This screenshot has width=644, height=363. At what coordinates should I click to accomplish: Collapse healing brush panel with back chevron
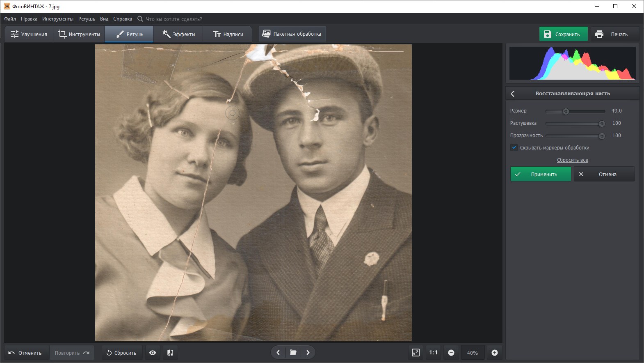point(513,94)
